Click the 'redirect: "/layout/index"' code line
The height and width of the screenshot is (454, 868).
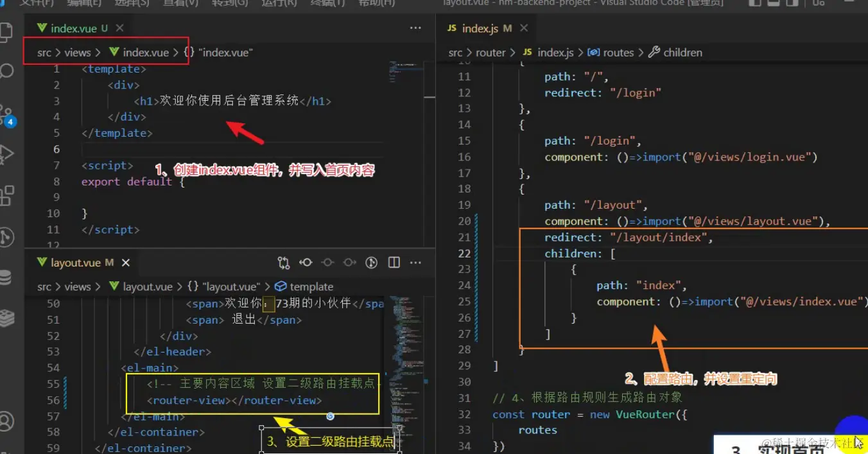(x=629, y=238)
